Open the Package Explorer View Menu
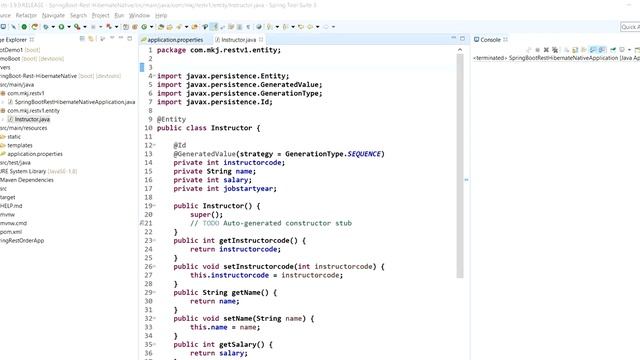Screen dimensions: 640x360 point(112,38)
